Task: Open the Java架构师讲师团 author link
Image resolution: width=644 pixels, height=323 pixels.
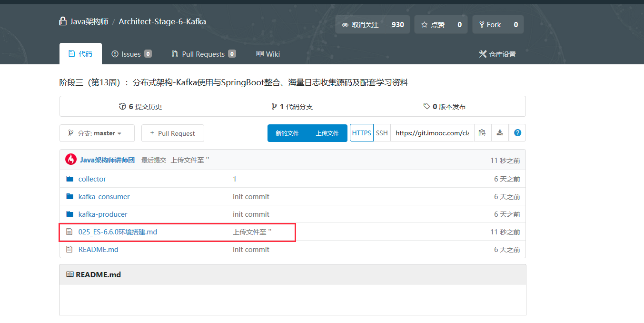Action: coord(107,160)
